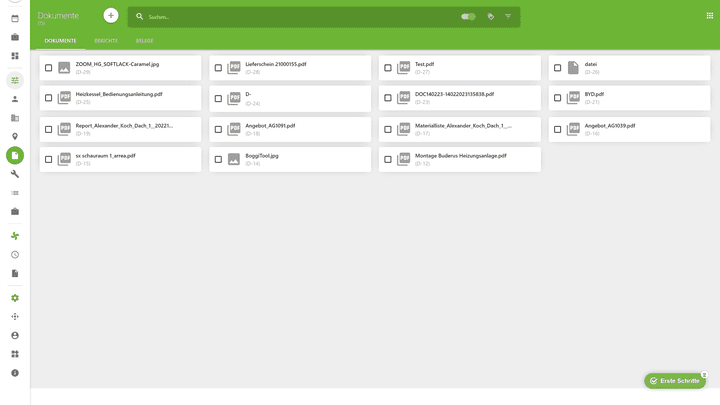Open the contacts person icon in sidebar
This screenshot has height=405, width=720.
pos(15,99)
